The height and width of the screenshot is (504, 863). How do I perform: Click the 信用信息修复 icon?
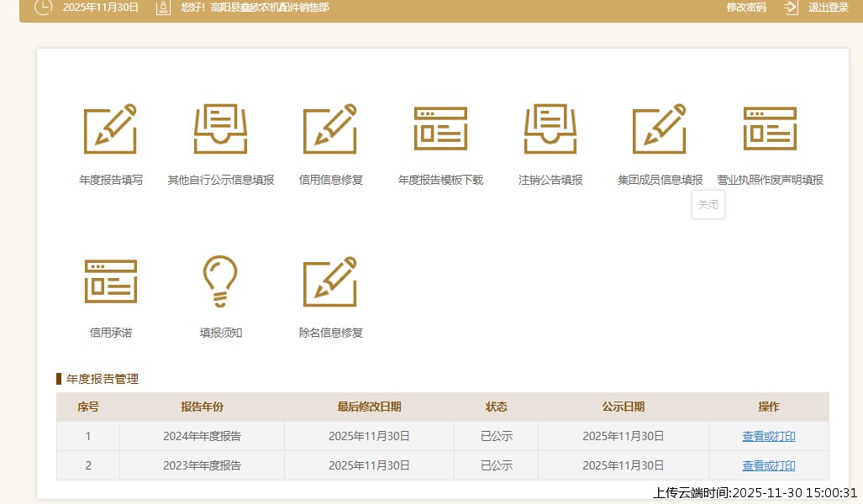click(x=330, y=129)
